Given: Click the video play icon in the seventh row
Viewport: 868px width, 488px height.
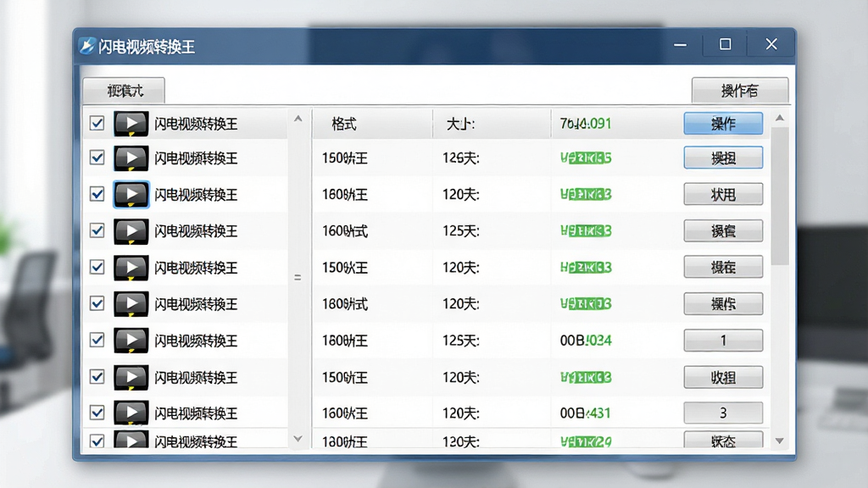Looking at the screenshot, I should [131, 341].
